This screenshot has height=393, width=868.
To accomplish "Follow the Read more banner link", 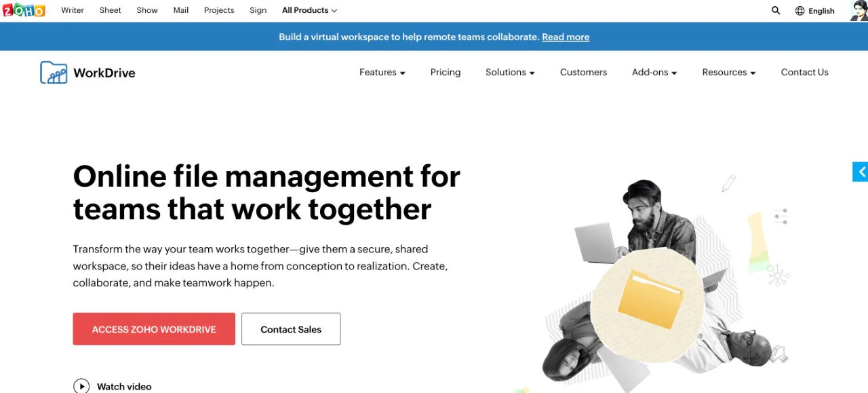I will [x=566, y=37].
